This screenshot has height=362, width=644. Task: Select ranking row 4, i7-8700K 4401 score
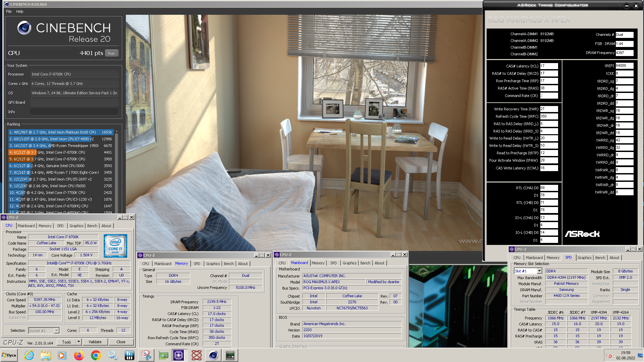(x=61, y=152)
